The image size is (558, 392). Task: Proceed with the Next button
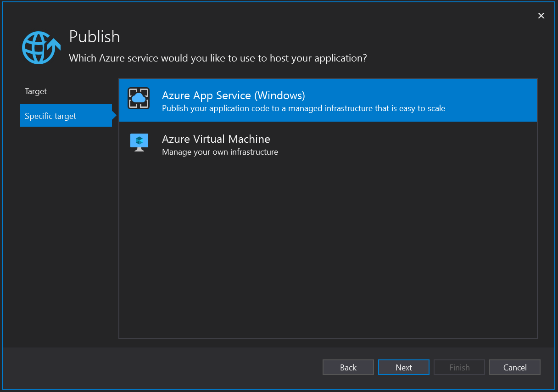[x=403, y=367]
